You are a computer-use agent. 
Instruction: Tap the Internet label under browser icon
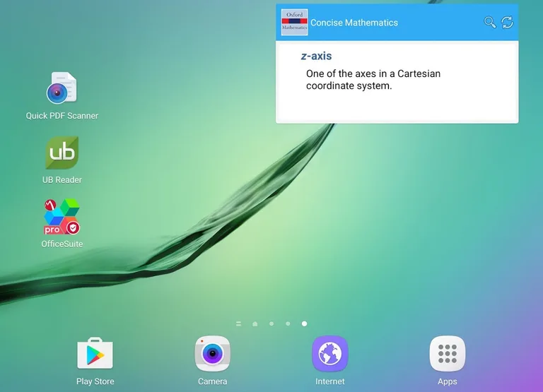329,381
